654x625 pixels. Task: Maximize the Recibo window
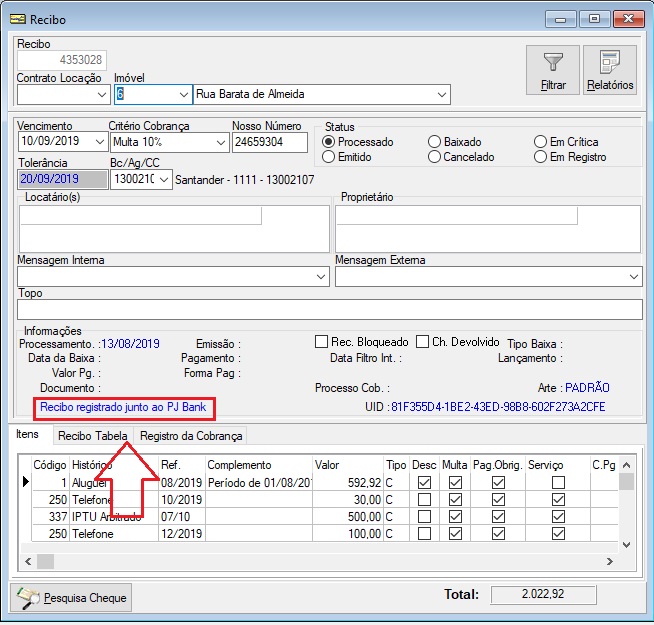pos(594,19)
